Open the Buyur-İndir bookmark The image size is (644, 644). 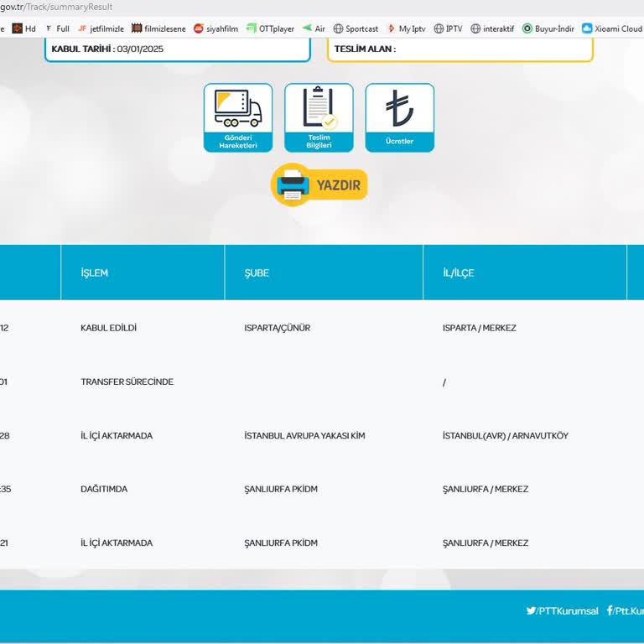click(x=548, y=29)
